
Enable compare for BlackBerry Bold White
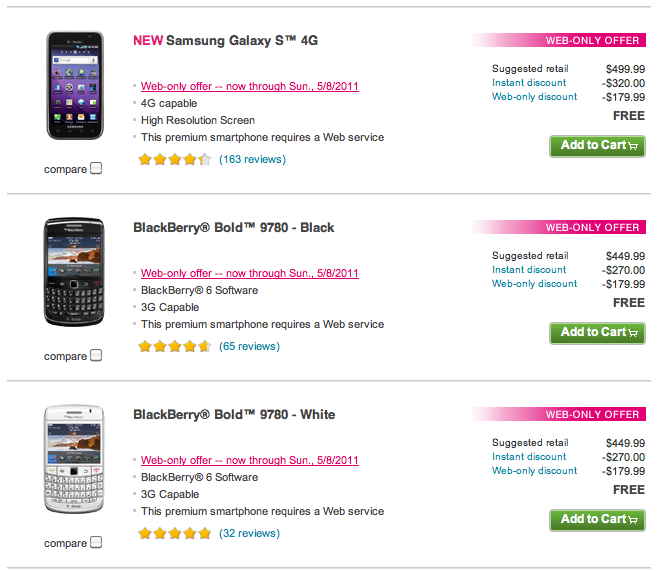[x=96, y=542]
